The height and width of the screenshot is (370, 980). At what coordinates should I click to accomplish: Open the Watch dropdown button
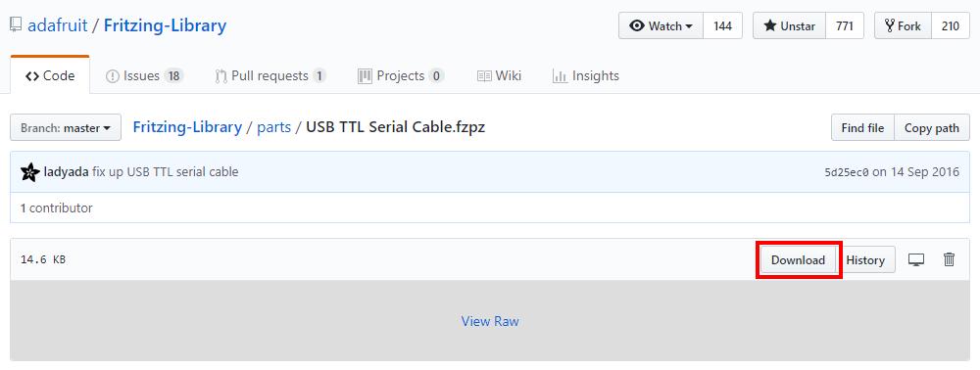[x=661, y=26]
